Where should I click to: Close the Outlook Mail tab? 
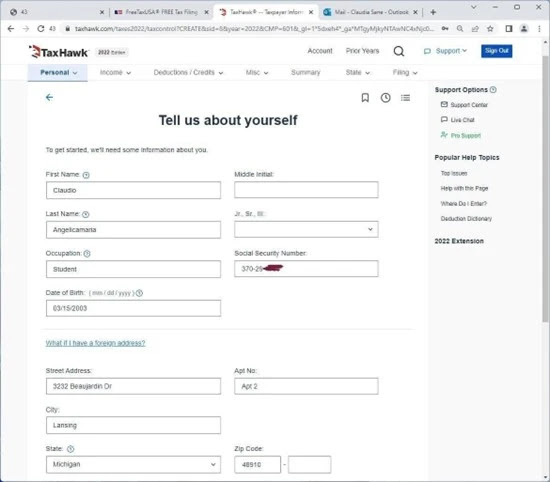pyautogui.click(x=415, y=12)
